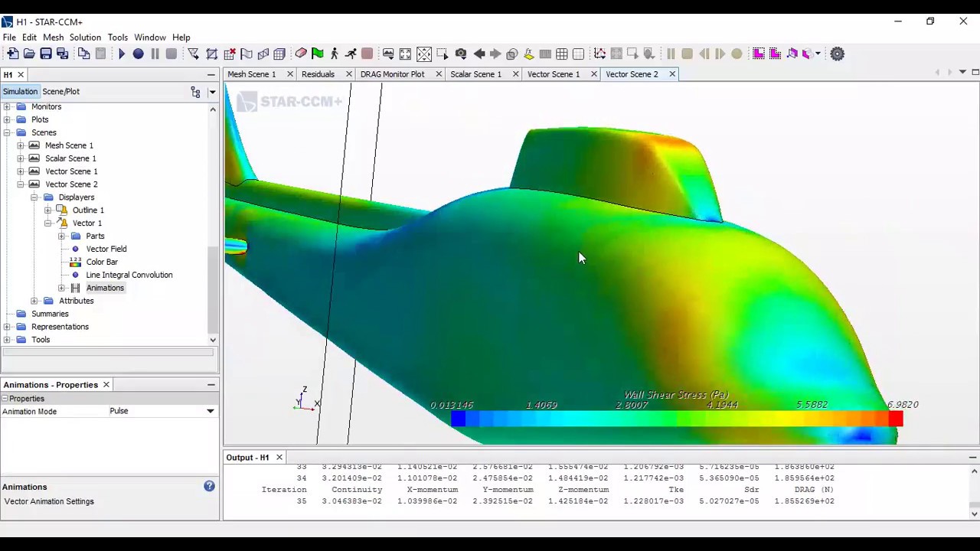This screenshot has height=551, width=980.
Task: Click the magenta region selection icon
Action: point(759,54)
